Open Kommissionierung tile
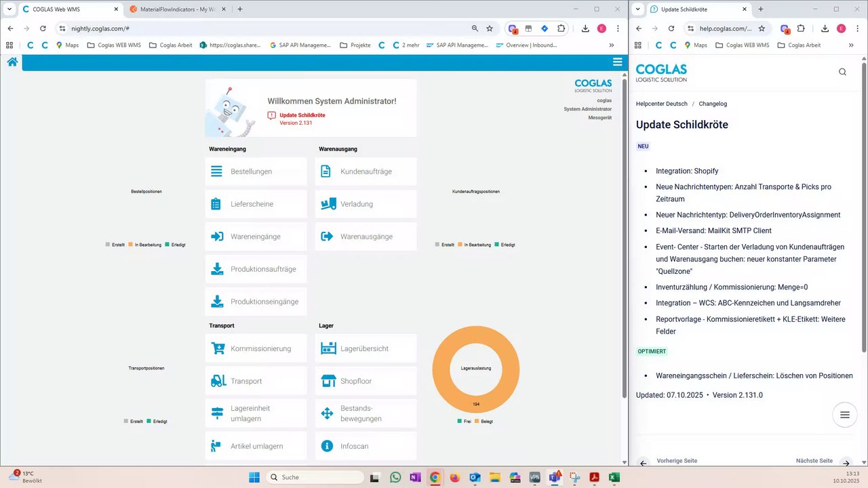Screen dimensions: 868x488 256,348
